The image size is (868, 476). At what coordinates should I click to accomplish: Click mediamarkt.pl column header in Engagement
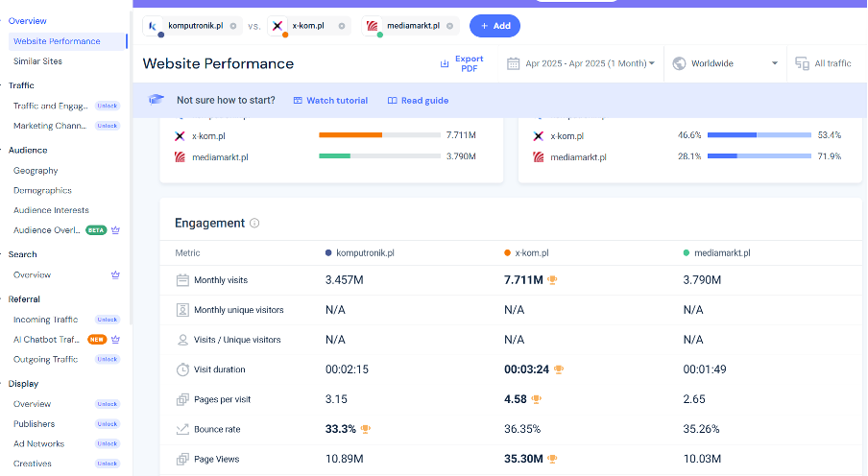pos(717,253)
